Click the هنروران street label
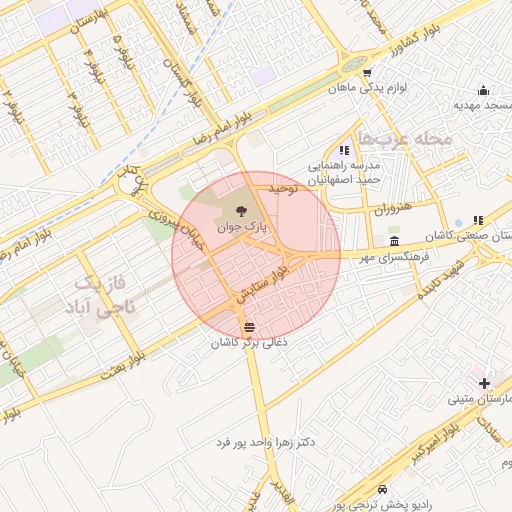The width and height of the screenshot is (512, 512). (x=393, y=209)
